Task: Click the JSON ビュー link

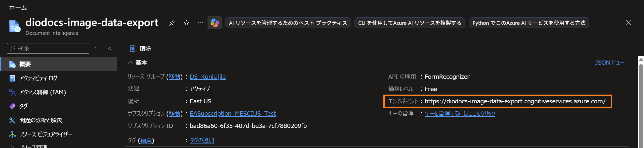Action: click(609, 62)
